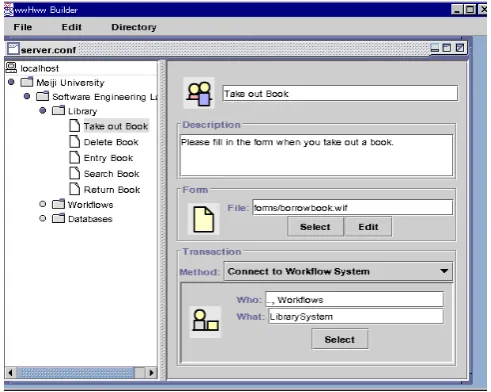The width and height of the screenshot is (491, 392).
Task: Click the Library folder icon
Action: pos(58,110)
